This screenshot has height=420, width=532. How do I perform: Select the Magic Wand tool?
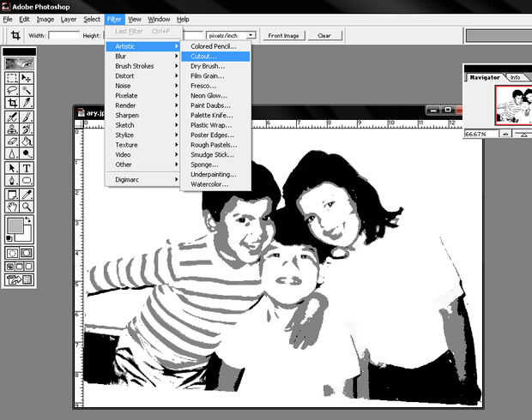27,90
